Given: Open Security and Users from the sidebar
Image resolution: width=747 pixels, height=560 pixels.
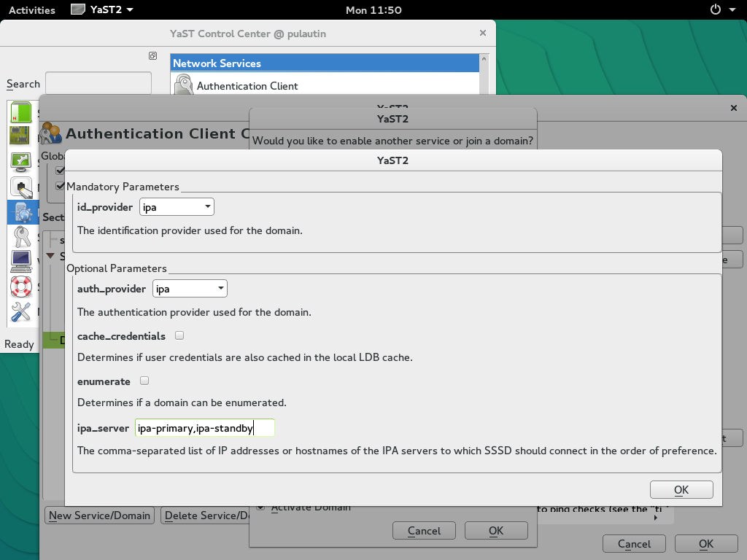Looking at the screenshot, I should click(21, 237).
